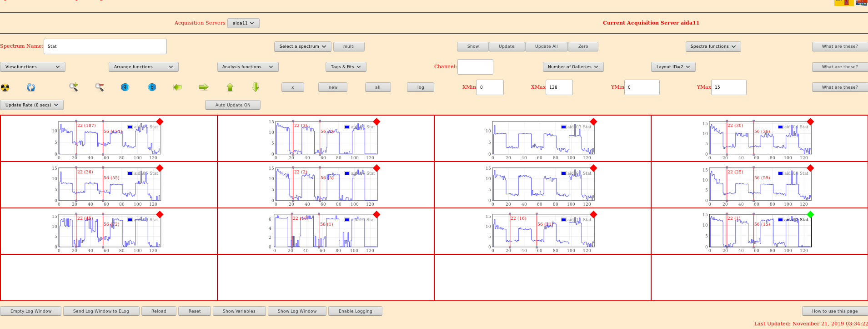Image resolution: width=868 pixels, height=329 pixels.
Task: Toggle the Auto Update ON button
Action: click(233, 105)
